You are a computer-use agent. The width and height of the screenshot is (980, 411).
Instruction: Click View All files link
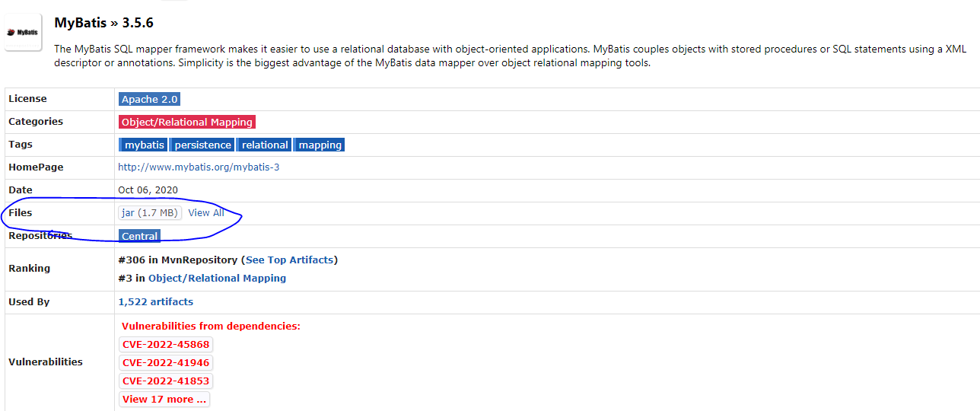[206, 213]
